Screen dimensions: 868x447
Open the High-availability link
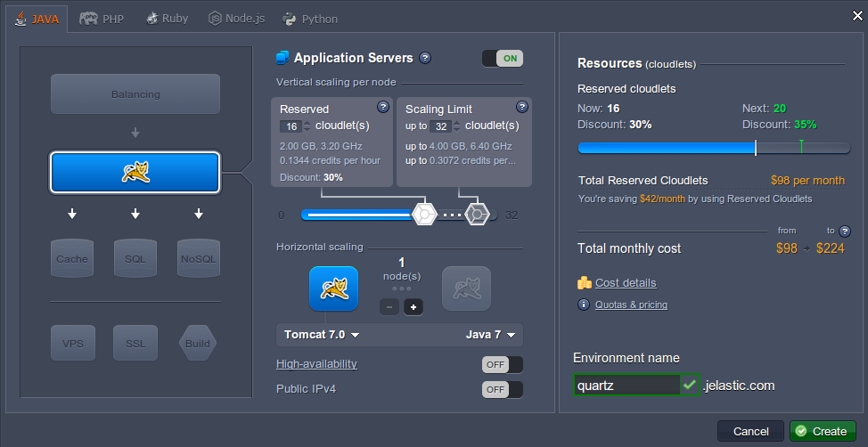[316, 364]
